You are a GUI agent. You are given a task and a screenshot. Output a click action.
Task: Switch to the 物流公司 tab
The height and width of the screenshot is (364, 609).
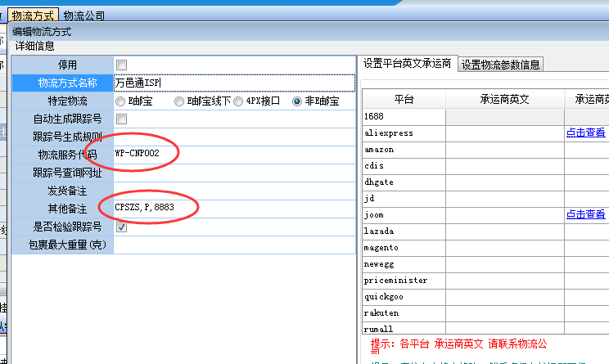click(83, 16)
